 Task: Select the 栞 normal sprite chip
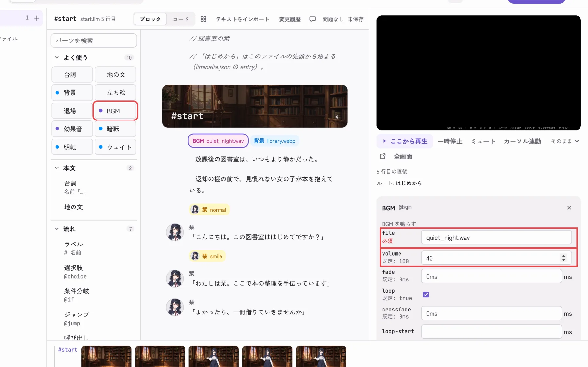209,210
